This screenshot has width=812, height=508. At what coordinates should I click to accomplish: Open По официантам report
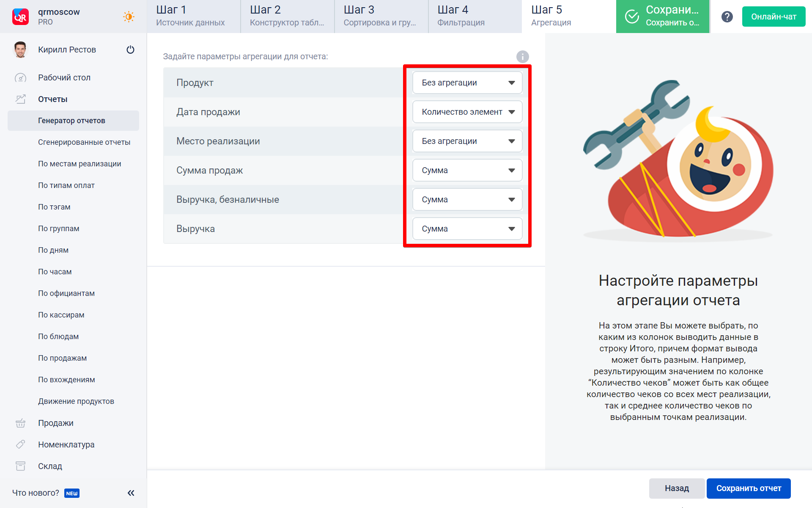(x=66, y=293)
